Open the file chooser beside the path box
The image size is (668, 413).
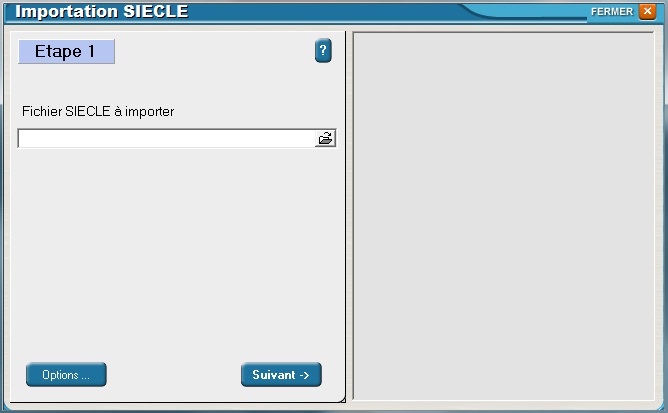(x=325, y=138)
